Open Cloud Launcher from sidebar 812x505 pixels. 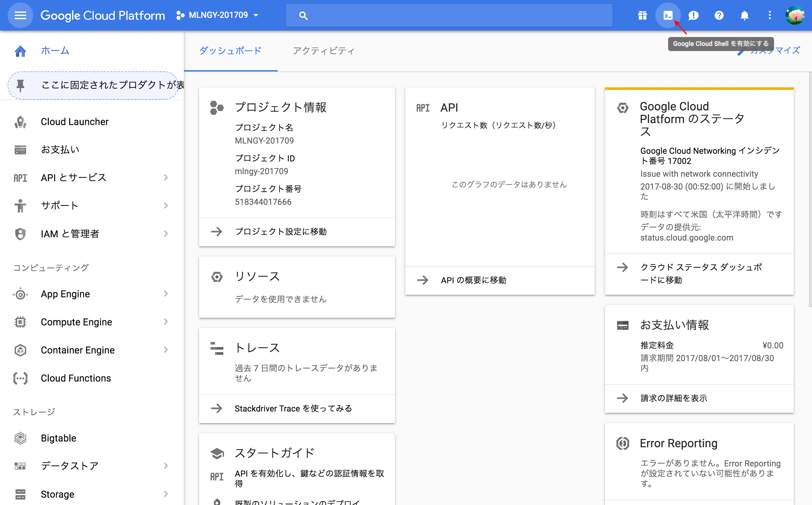tap(74, 122)
